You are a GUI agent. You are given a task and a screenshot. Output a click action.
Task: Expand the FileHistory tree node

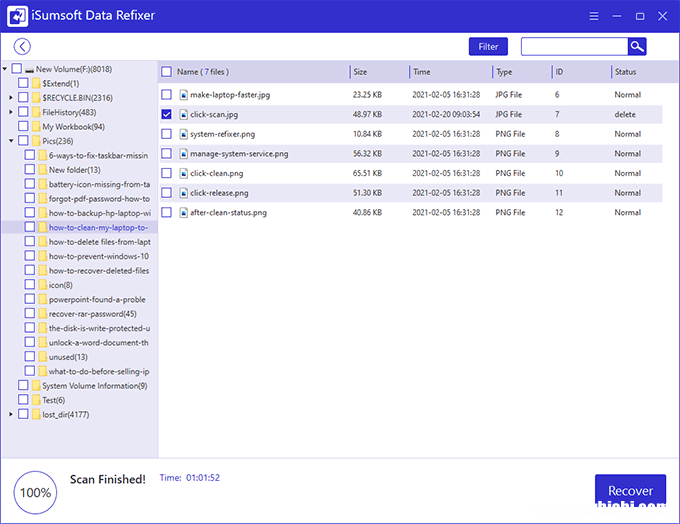11,112
